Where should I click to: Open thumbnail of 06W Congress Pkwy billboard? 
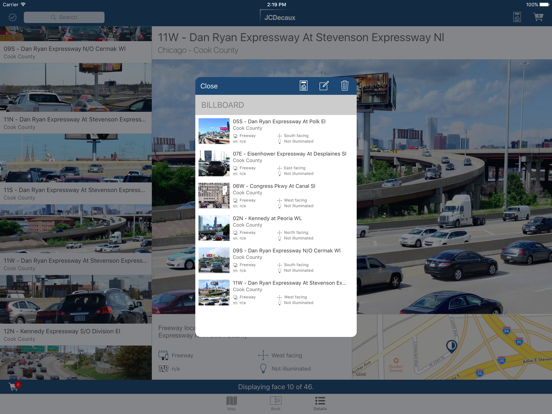coord(214,196)
